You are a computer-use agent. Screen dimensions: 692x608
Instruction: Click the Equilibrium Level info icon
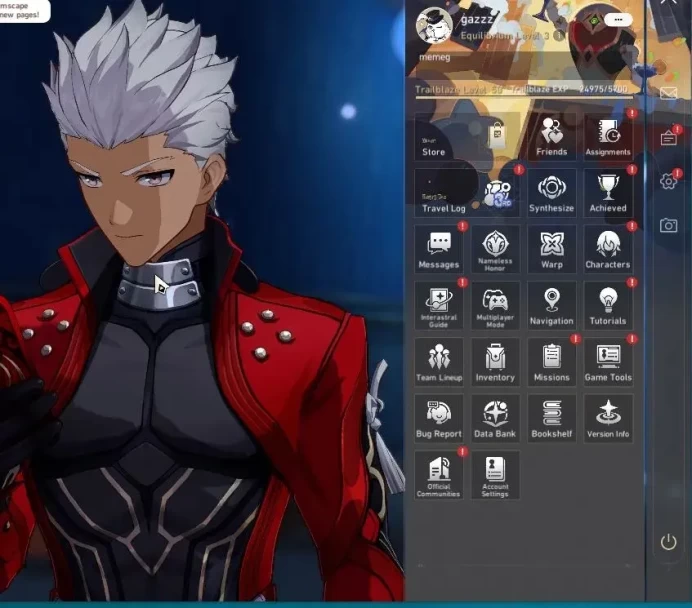coord(558,36)
